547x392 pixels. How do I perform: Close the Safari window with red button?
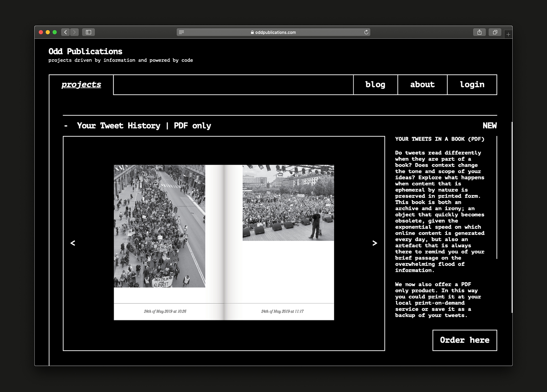pyautogui.click(x=41, y=32)
